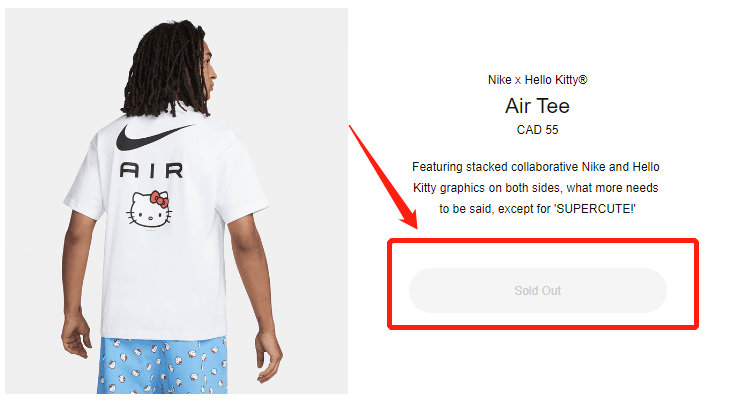Click the model's left hand
The width and height of the screenshot is (729, 401).
point(75,337)
